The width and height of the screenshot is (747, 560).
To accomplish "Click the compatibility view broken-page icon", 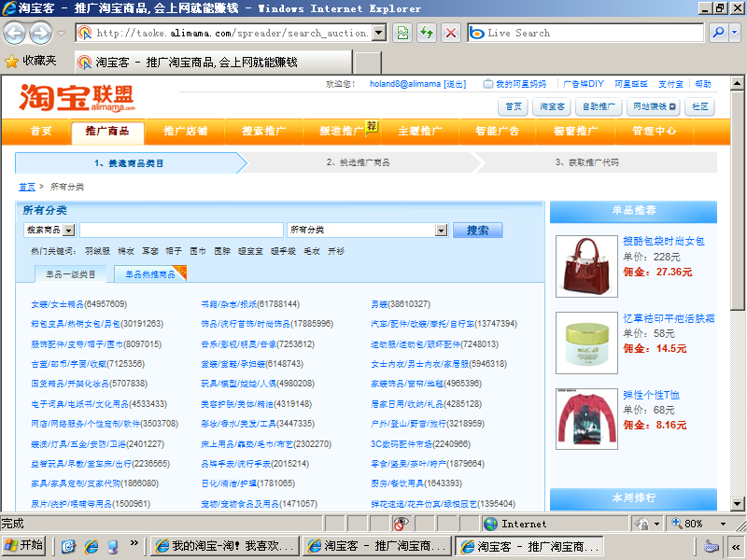I will pyautogui.click(x=402, y=33).
